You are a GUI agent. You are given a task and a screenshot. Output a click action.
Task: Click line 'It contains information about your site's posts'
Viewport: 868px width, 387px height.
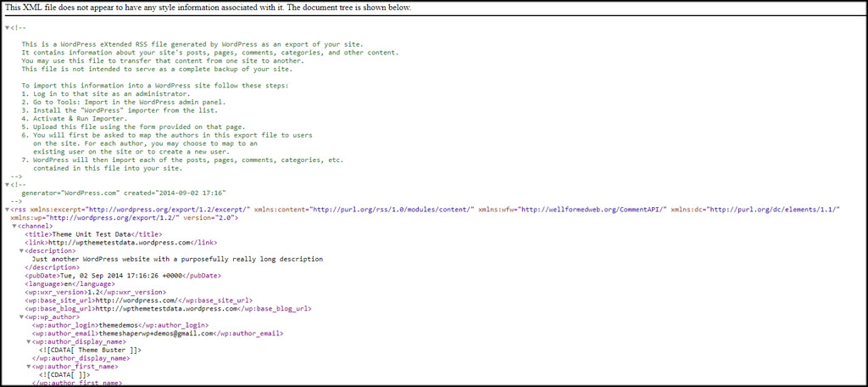210,52
